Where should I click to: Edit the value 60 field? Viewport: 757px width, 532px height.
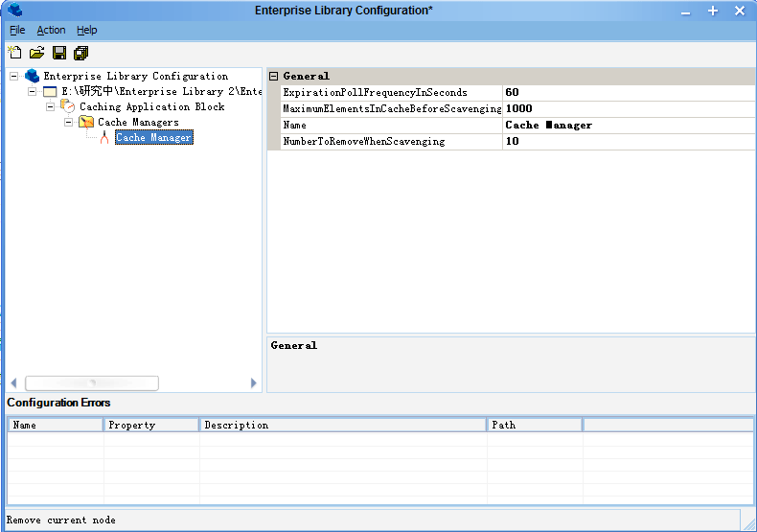pyautogui.click(x=628, y=92)
